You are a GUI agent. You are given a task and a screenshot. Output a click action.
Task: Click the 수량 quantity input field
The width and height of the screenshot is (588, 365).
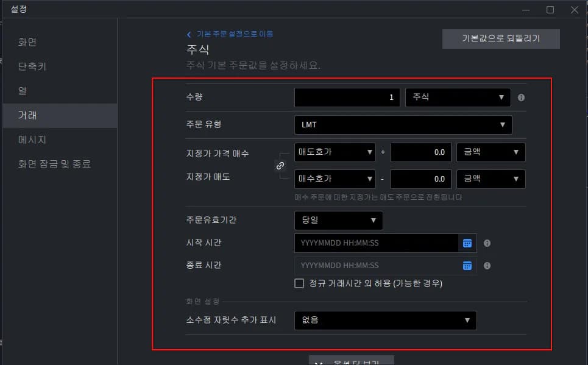[347, 97]
